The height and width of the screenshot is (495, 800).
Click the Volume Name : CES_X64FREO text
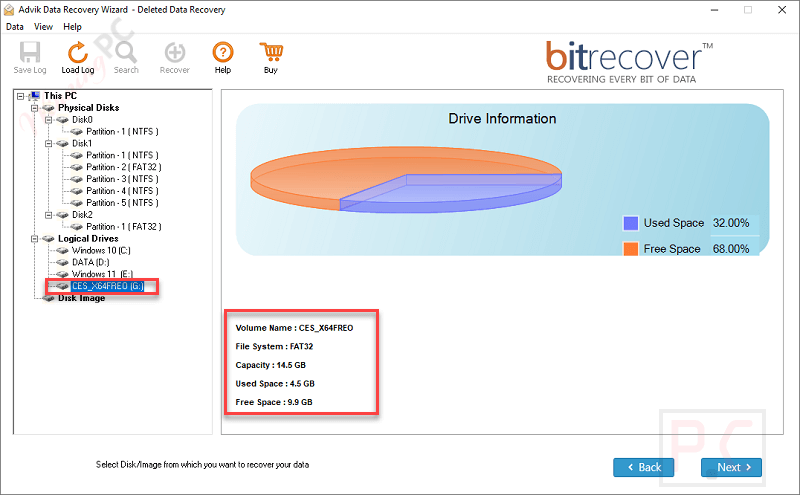pyautogui.click(x=294, y=328)
